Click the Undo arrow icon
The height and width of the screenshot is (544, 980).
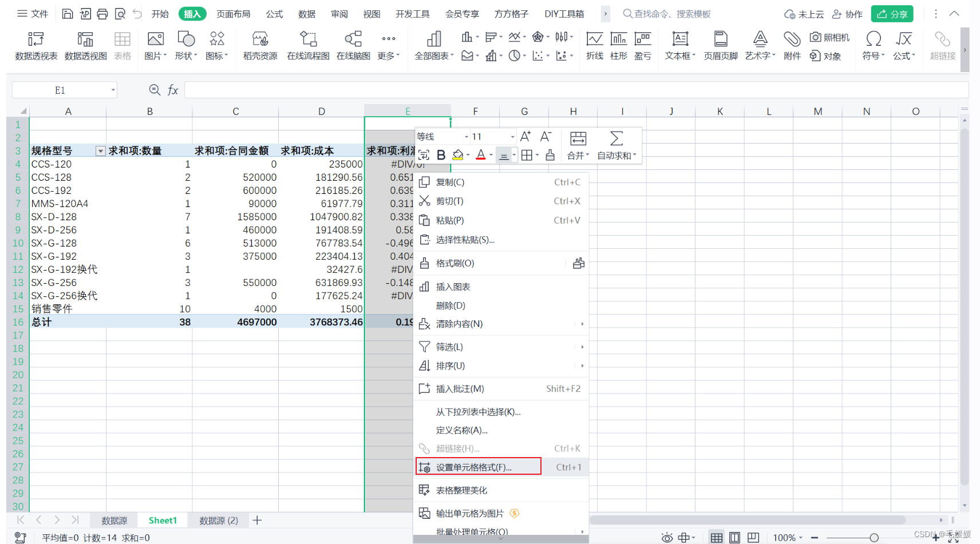[137, 14]
